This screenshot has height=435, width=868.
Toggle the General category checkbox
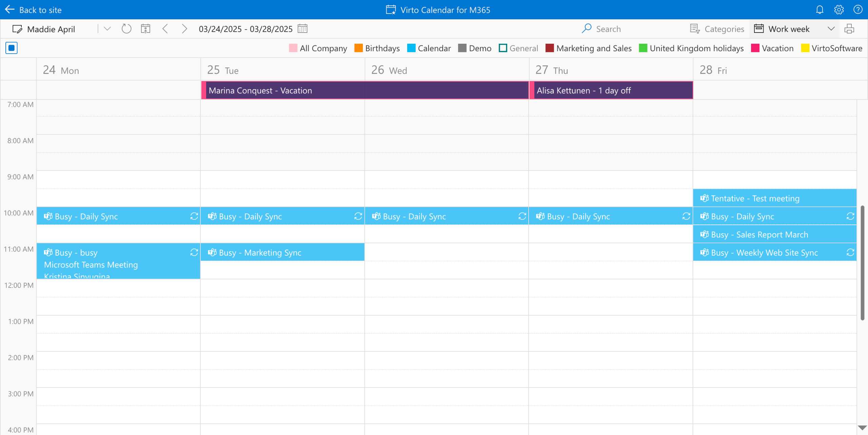(x=503, y=48)
